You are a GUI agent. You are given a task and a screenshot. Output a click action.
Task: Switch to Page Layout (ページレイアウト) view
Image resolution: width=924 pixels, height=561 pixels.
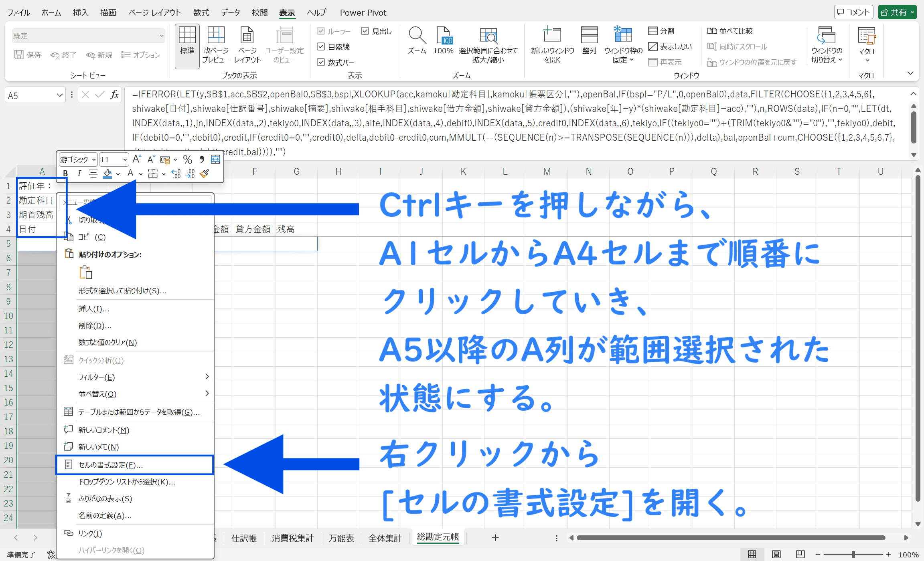(247, 46)
